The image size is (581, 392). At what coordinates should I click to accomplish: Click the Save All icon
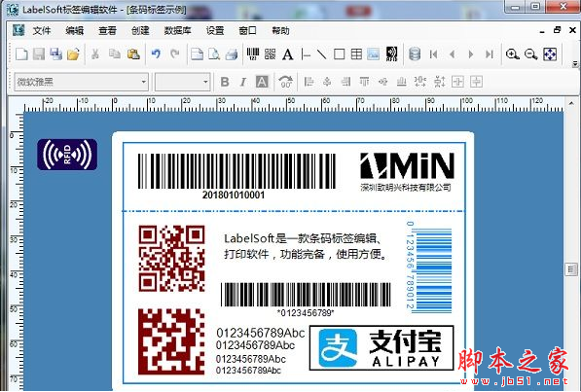coord(55,54)
